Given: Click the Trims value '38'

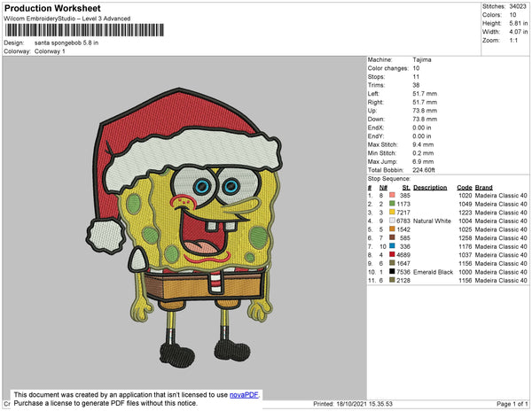Looking at the screenshot, I should (x=416, y=85).
